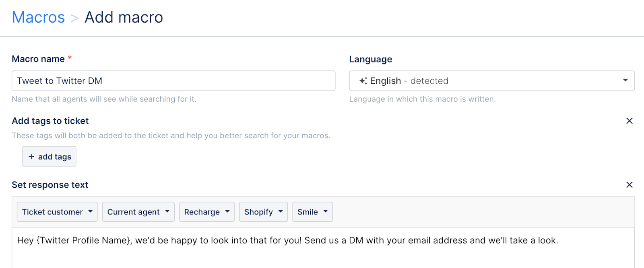Remove the Add tags to ticket section

tap(630, 121)
